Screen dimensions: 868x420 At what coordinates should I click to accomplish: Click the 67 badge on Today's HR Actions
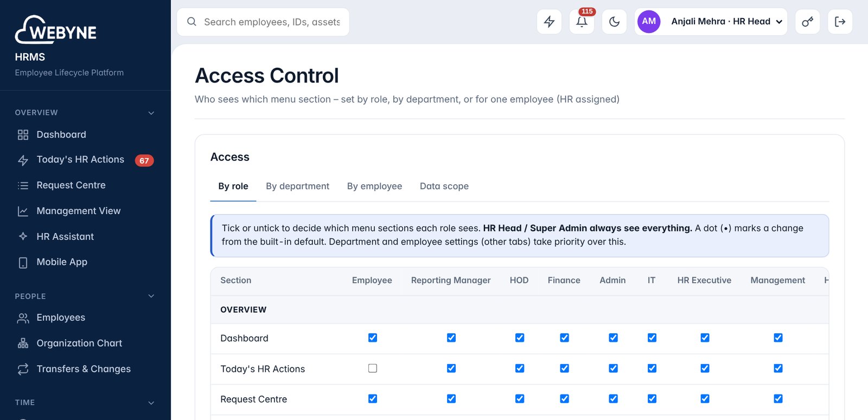144,160
